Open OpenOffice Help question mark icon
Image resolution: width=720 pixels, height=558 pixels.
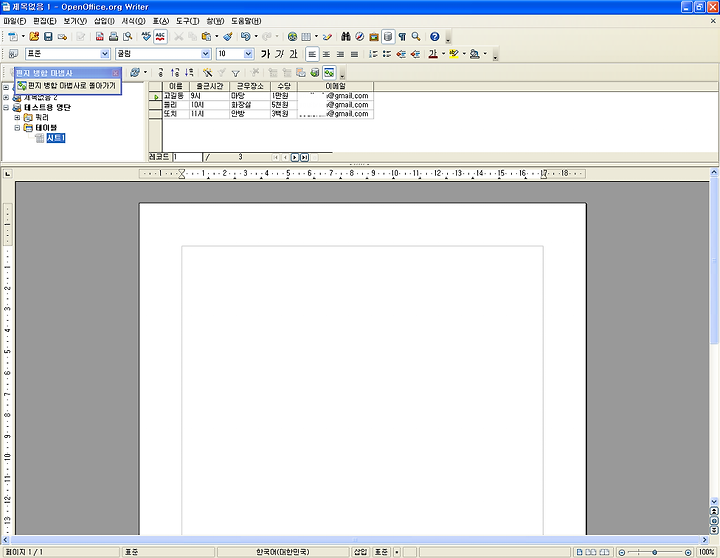434,37
